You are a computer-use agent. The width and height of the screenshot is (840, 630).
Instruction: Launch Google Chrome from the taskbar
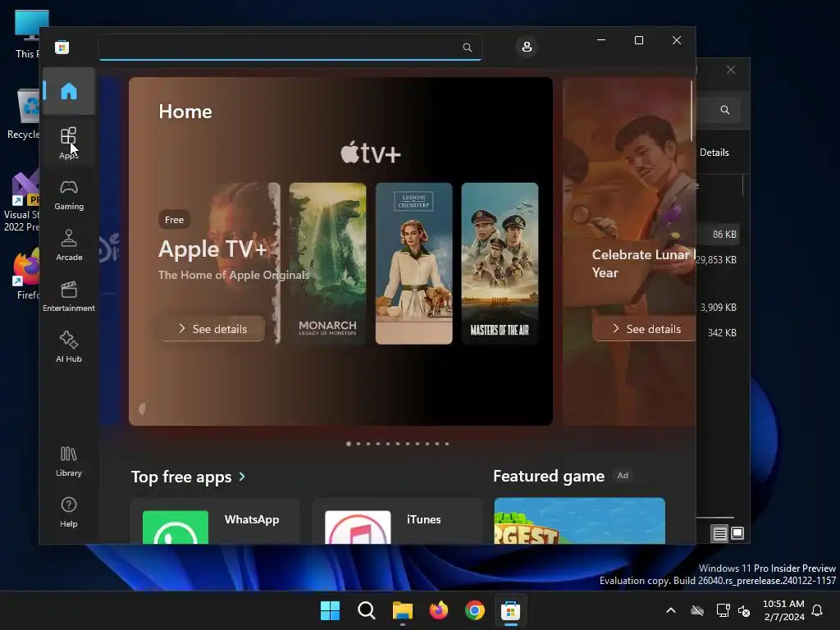coord(475,610)
